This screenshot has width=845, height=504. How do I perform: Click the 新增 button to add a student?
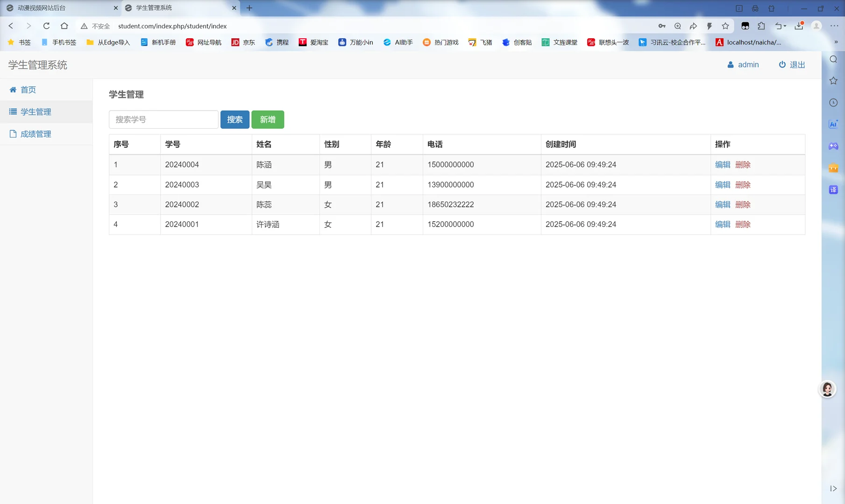tap(268, 119)
